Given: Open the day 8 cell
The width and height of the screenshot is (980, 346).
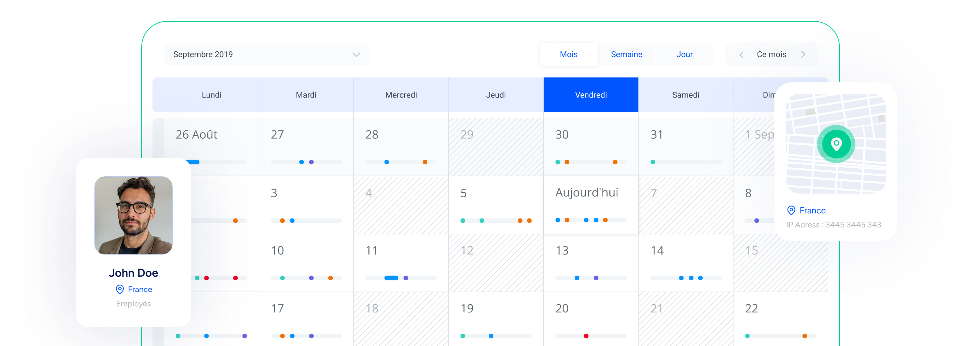Looking at the screenshot, I should (754, 205).
